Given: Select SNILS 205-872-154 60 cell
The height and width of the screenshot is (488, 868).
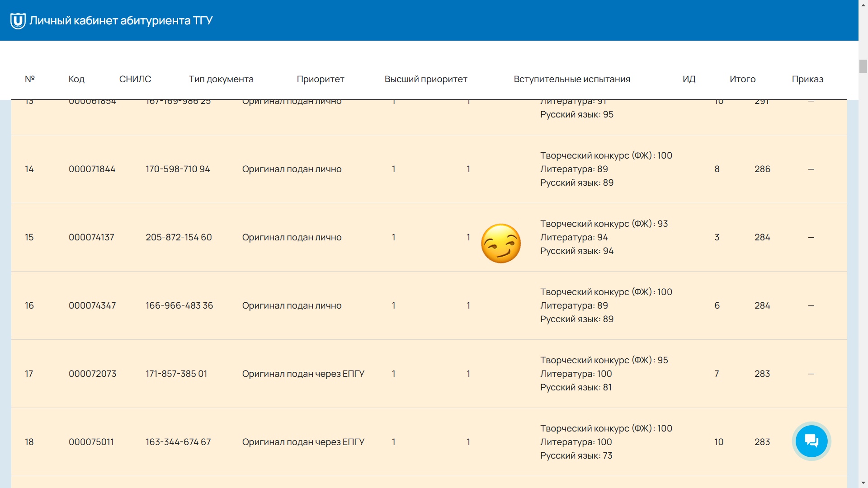Looking at the screenshot, I should pyautogui.click(x=179, y=237).
